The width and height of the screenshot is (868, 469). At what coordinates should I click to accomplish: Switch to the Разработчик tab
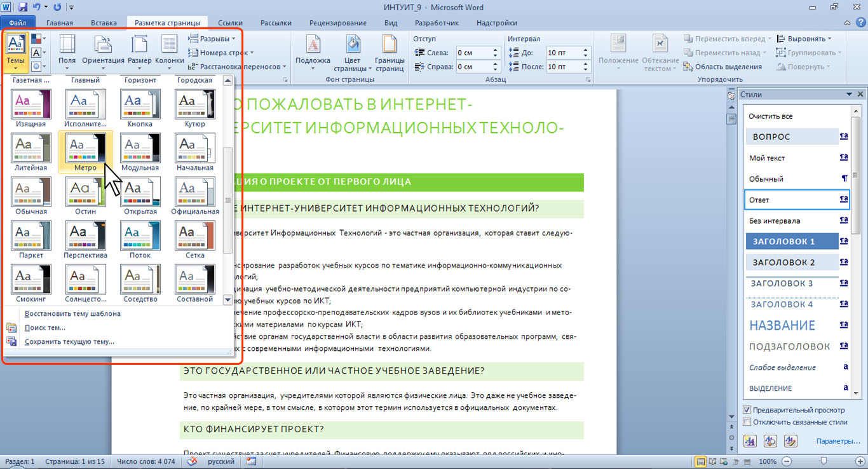pyautogui.click(x=437, y=23)
